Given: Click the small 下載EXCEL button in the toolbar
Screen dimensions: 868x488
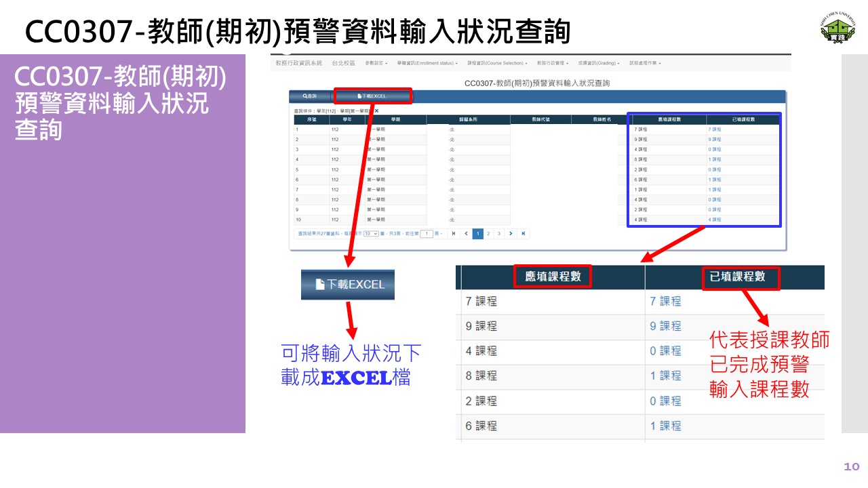Looking at the screenshot, I should click(372, 96).
